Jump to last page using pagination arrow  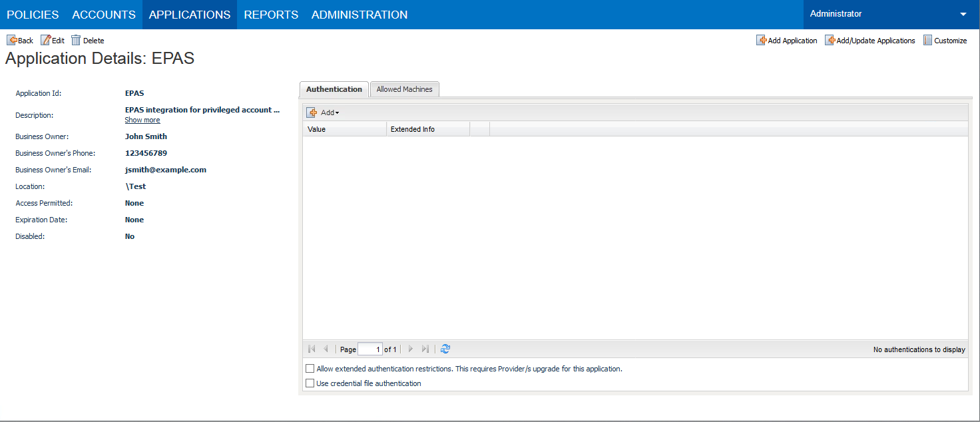point(425,349)
